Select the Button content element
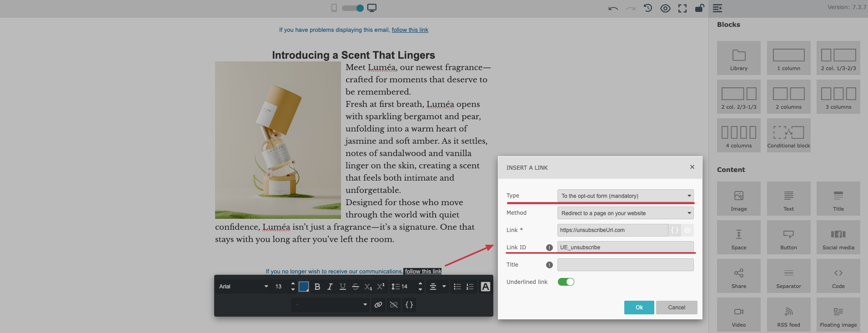 coord(789,237)
